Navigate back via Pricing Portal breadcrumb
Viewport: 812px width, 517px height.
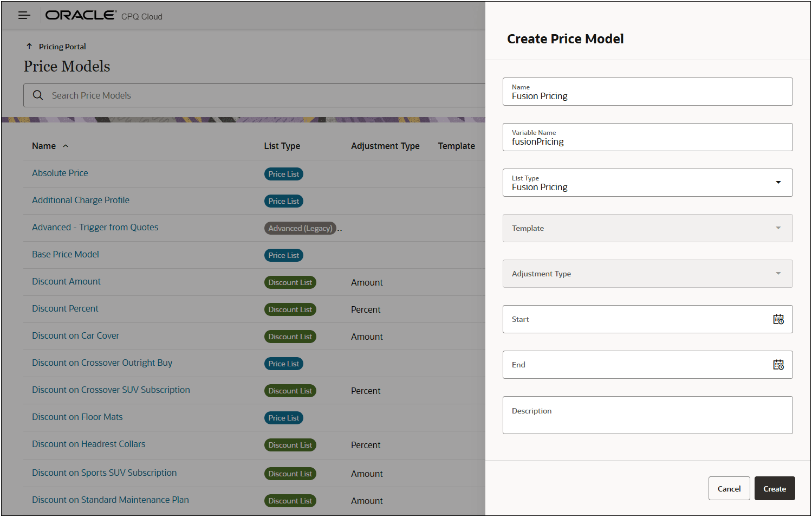click(x=61, y=46)
